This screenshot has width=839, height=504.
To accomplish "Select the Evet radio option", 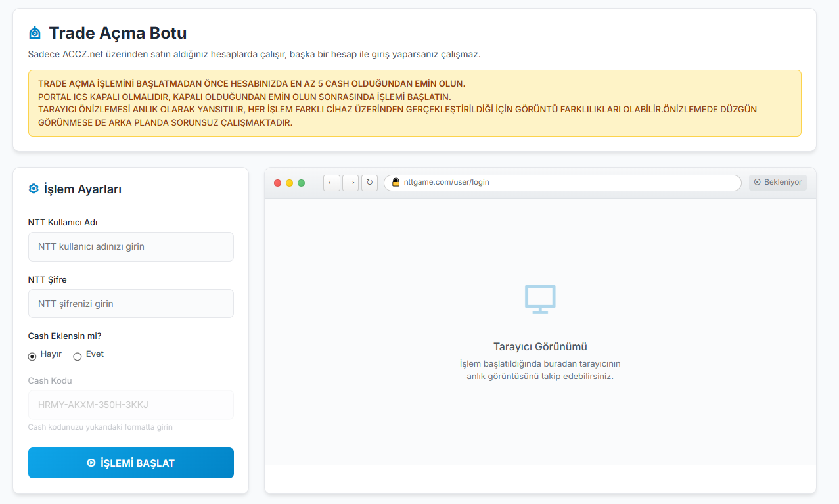I will point(78,357).
